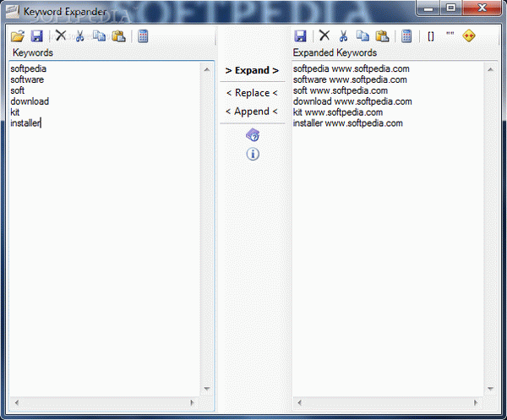
Task: Click 'kit www.softpedia.com' in the expanded list
Action: click(338, 112)
